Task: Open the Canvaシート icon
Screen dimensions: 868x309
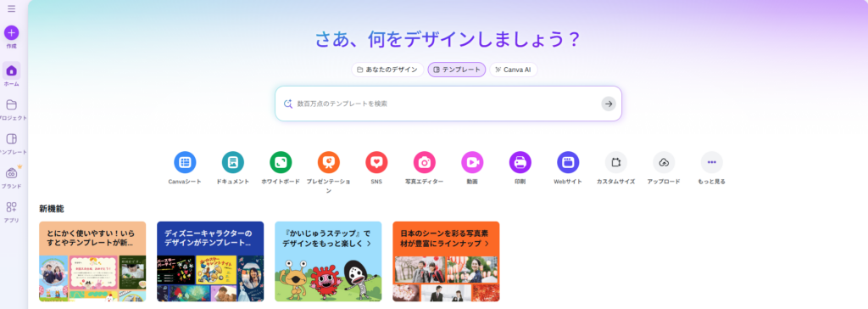Action: pos(185,162)
